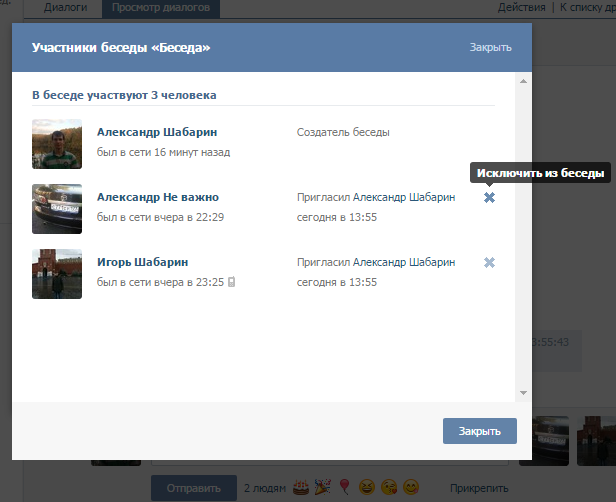Click the X next to Игорь Шабарин
Viewport: 616px width, 502px height.
tap(489, 262)
